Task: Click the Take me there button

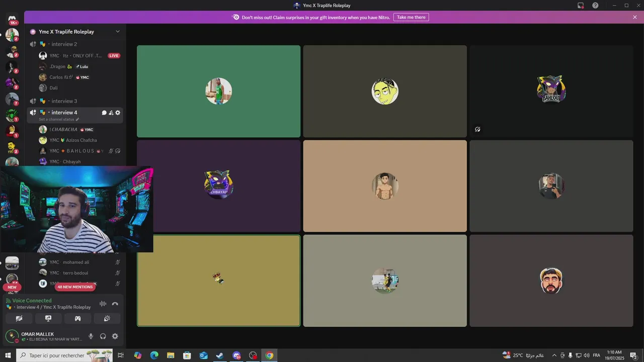Action: point(411,17)
